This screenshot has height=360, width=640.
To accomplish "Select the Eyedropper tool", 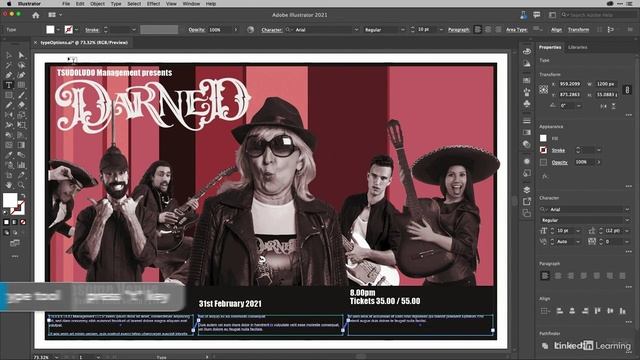I will (9, 155).
